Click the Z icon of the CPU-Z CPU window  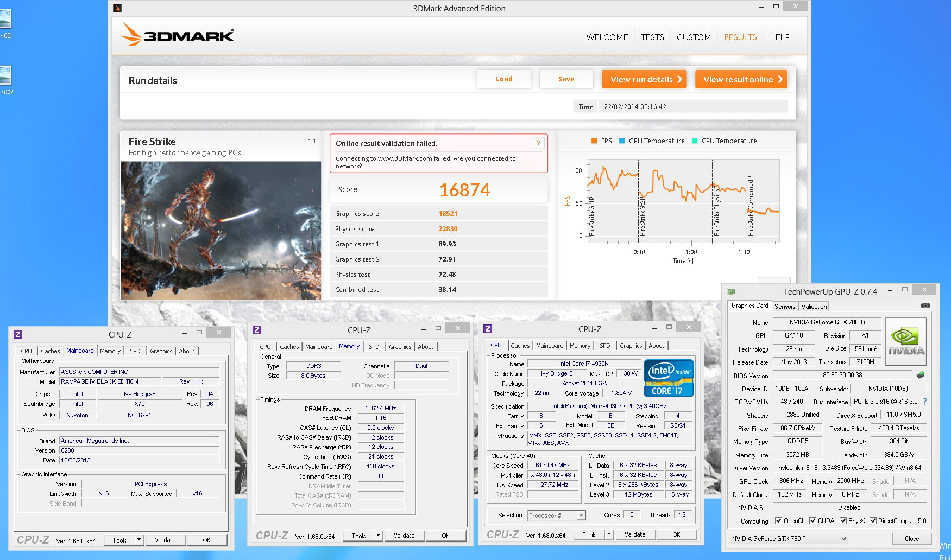488,329
